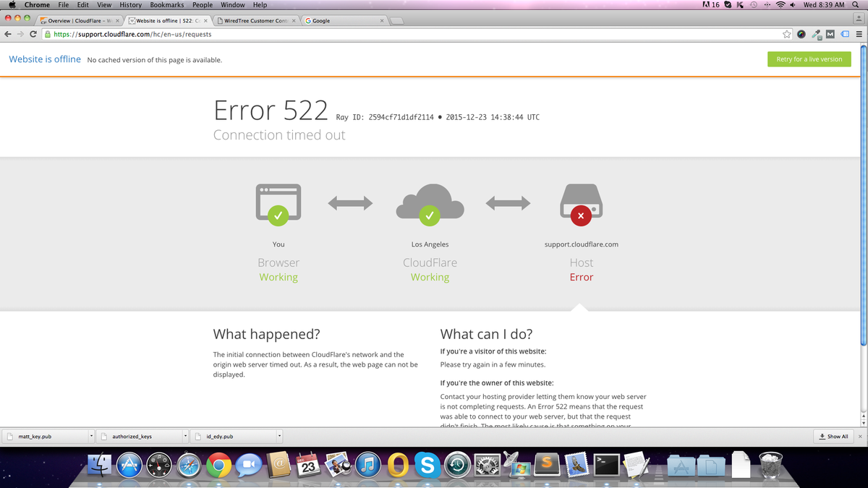Open Time Machine from the Dock

coord(457,466)
